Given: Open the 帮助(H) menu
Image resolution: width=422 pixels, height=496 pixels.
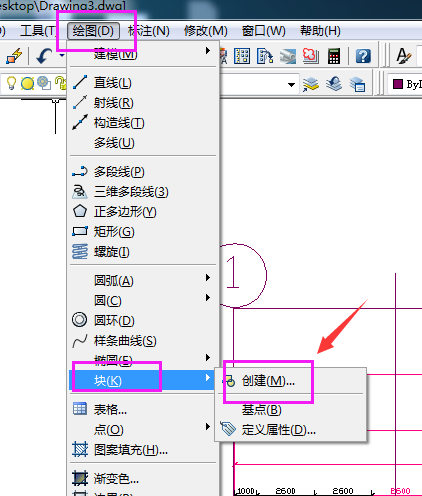Looking at the screenshot, I should coord(321,31).
